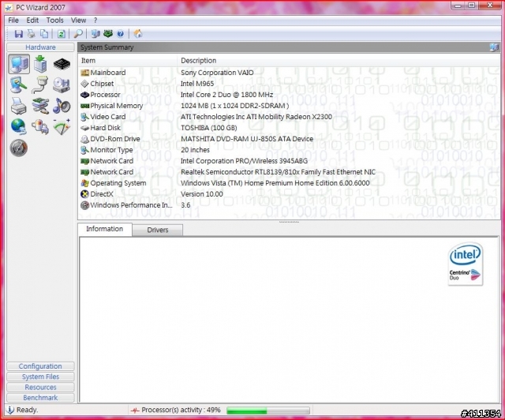505x420 pixels.
Task: Open the Benchmark category
Action: click(40, 398)
